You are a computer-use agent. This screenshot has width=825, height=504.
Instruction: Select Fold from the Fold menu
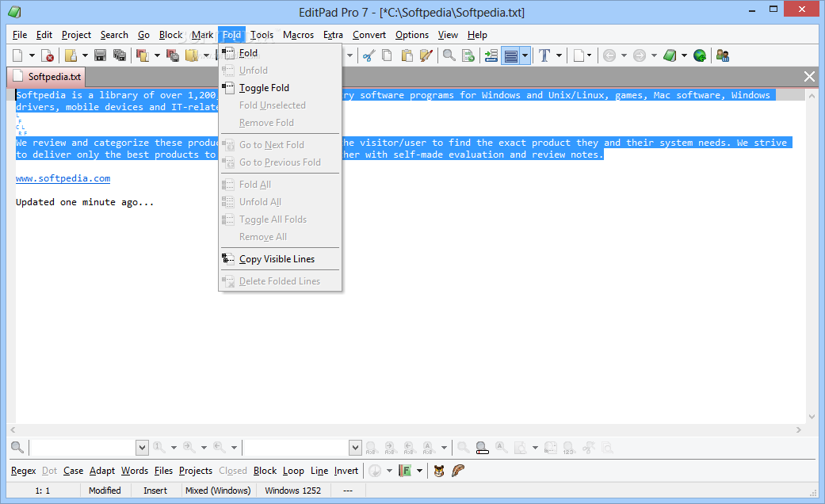[x=280, y=52]
